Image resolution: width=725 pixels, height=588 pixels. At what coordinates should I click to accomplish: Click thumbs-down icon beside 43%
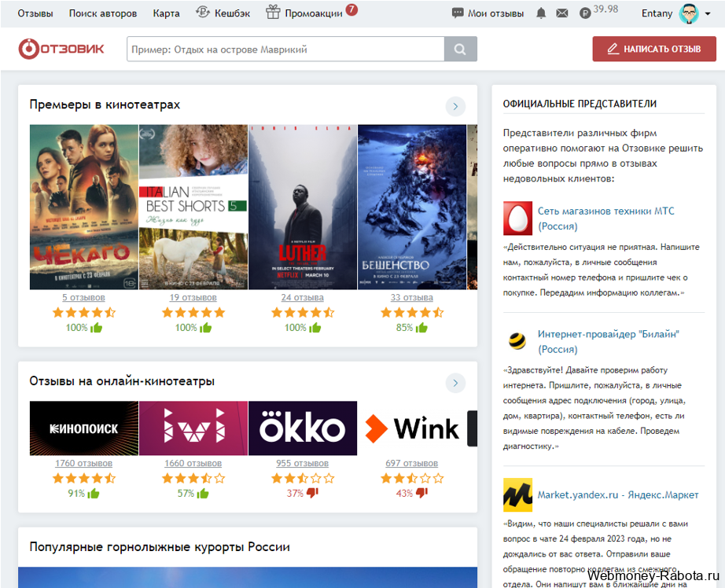click(x=421, y=493)
